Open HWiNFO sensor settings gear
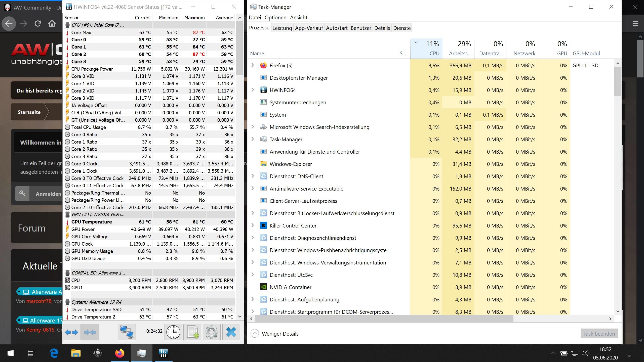 pyautogui.click(x=212, y=332)
